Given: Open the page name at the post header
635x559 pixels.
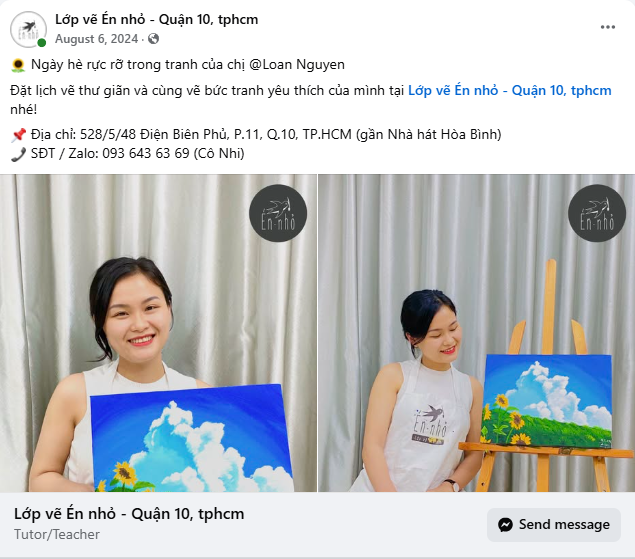Looking at the screenshot, I should [x=157, y=19].
